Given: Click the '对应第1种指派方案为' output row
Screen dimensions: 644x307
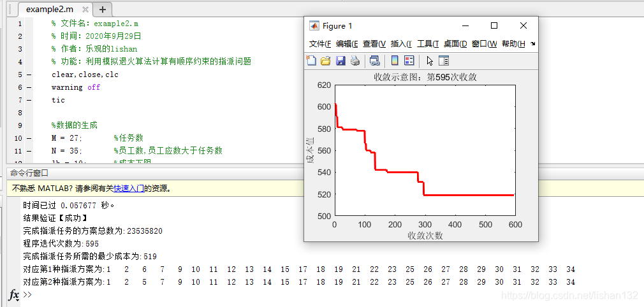Looking at the screenshot, I should 299,269.
